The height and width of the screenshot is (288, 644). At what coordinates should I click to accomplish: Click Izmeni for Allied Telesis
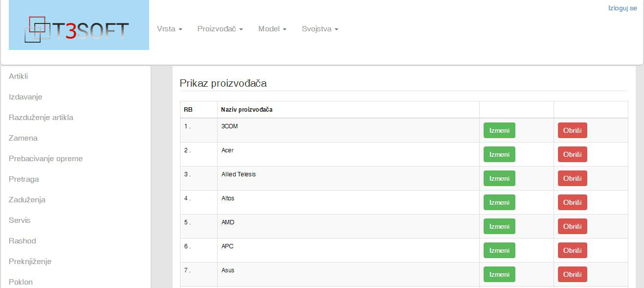point(499,178)
